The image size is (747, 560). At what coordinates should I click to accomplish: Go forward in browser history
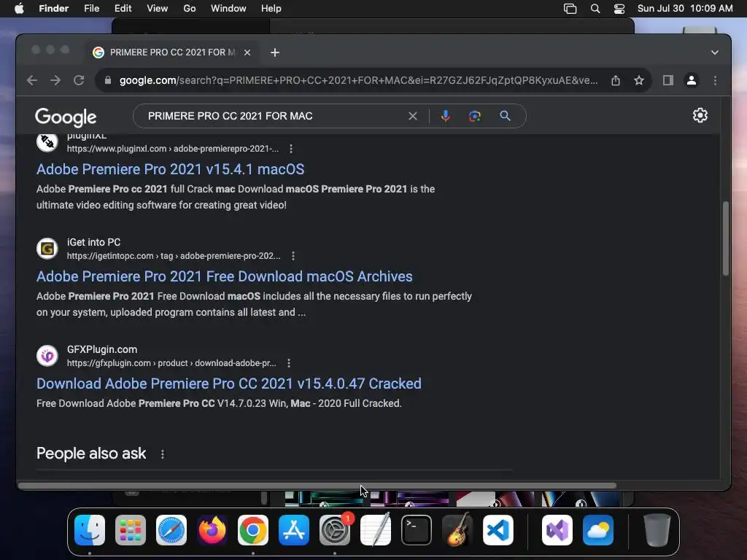click(55, 80)
